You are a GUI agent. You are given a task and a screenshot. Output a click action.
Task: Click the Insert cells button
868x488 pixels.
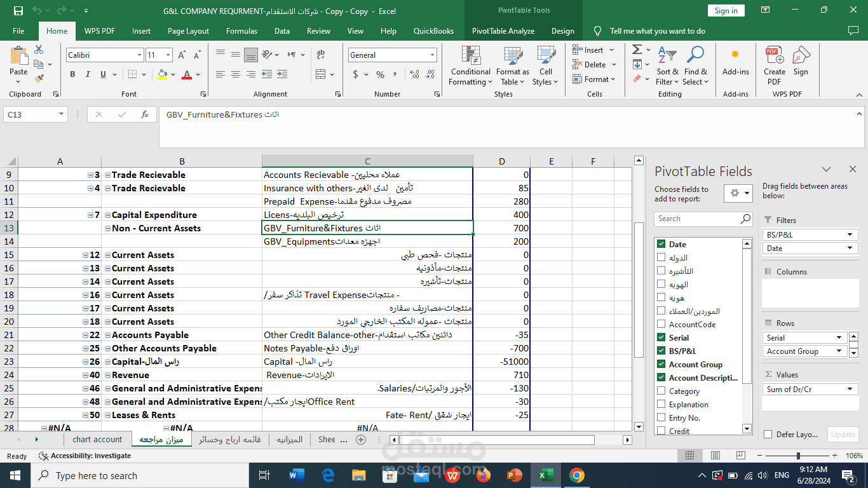(x=593, y=50)
